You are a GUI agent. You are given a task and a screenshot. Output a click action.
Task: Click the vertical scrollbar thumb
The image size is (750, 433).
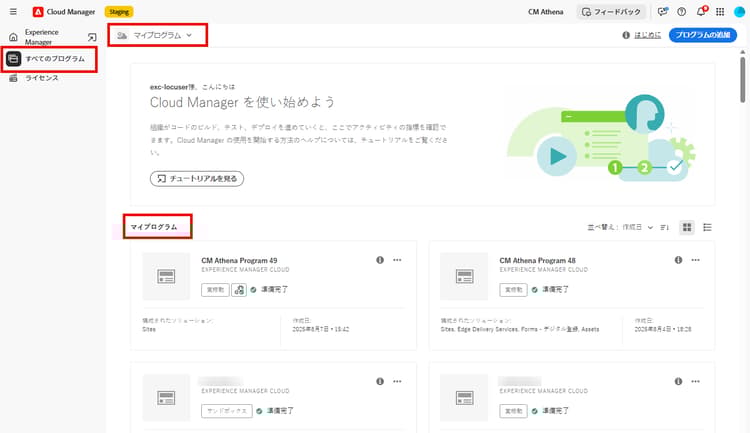(742, 79)
